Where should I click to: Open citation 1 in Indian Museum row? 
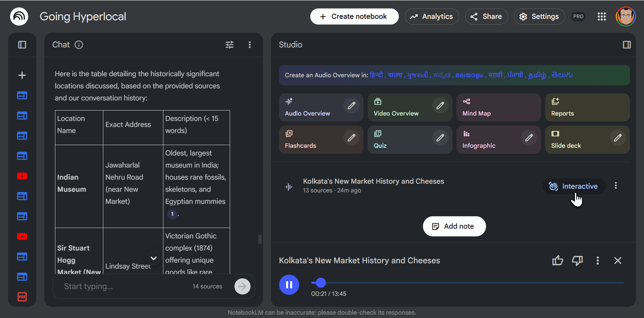(172, 214)
